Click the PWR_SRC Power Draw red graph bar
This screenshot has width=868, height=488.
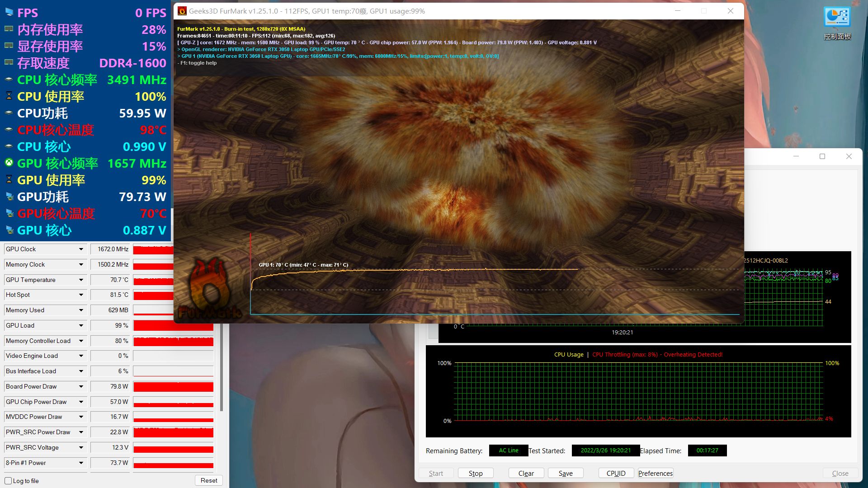(x=173, y=432)
